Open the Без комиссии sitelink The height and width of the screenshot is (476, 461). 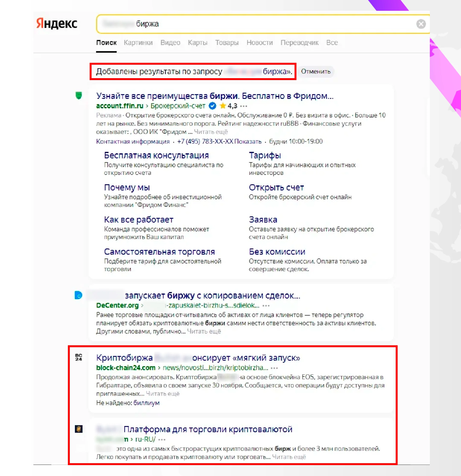tap(277, 252)
